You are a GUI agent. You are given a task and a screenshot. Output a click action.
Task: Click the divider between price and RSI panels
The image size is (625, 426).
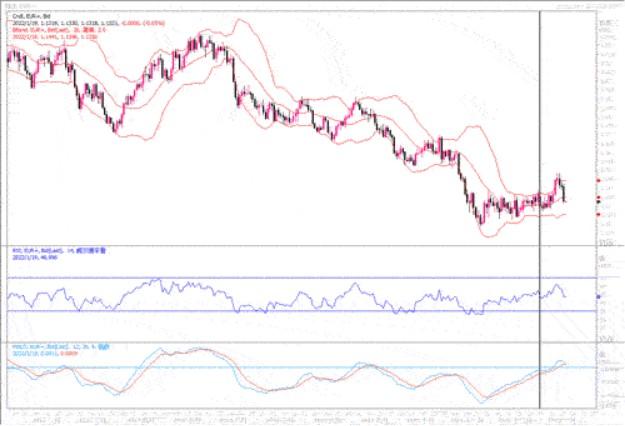[x=300, y=244]
